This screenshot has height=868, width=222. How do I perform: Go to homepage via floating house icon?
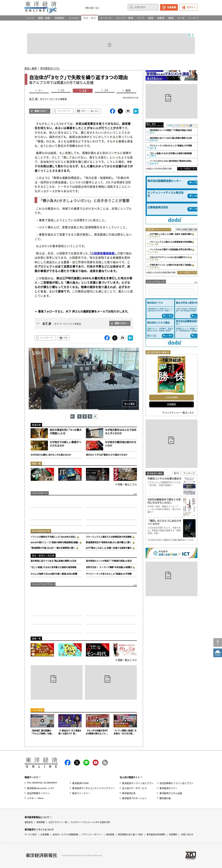point(218,653)
